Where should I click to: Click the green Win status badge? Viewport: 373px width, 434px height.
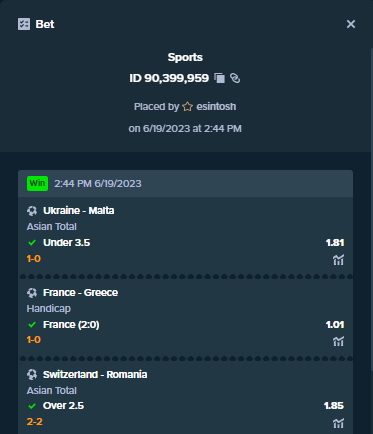pyautogui.click(x=37, y=183)
